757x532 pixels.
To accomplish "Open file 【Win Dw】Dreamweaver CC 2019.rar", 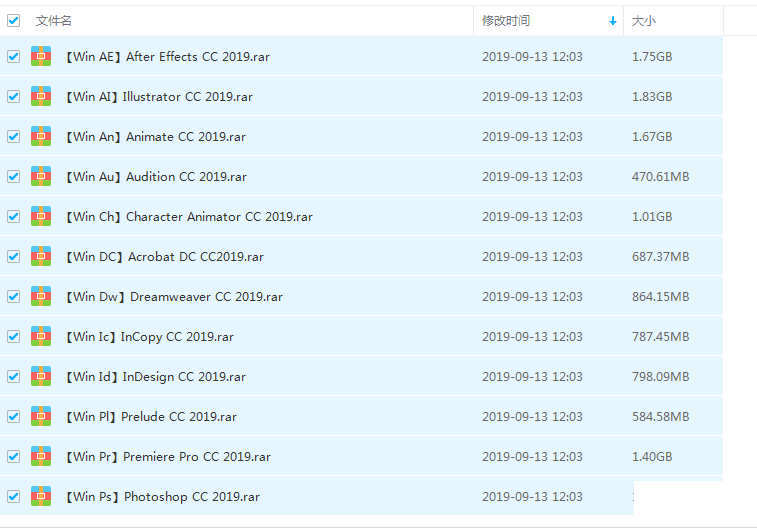I will pos(174,296).
